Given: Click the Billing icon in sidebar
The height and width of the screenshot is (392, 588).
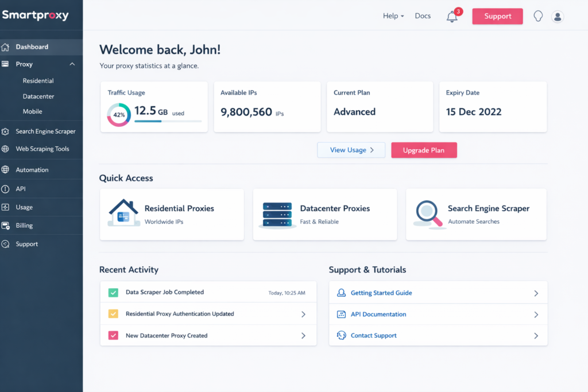Looking at the screenshot, I should [6, 226].
